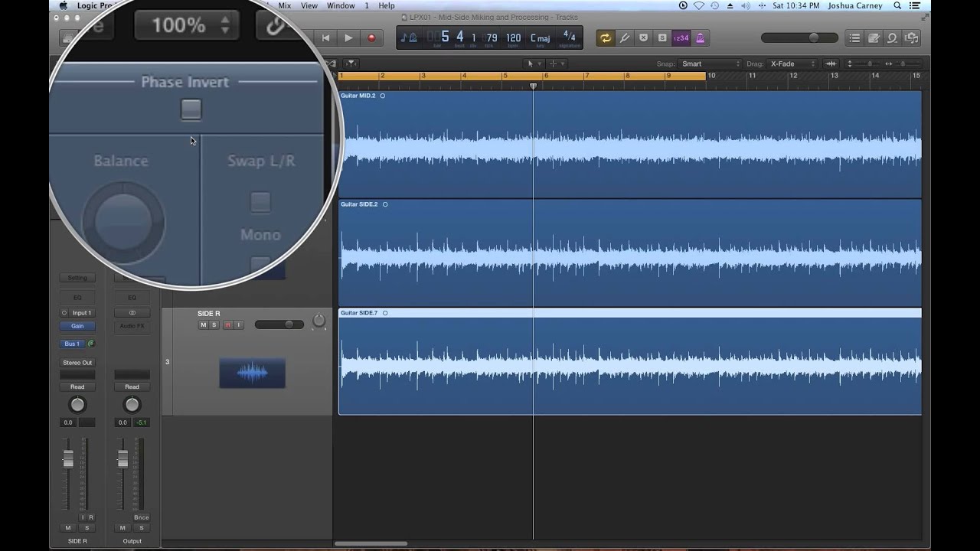Record-enable the SIDE R track
The image size is (980, 551).
227,324
